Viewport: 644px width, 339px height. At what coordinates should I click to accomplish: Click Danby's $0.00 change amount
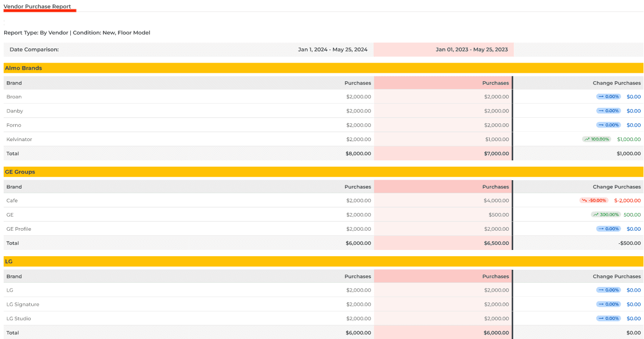(x=634, y=111)
